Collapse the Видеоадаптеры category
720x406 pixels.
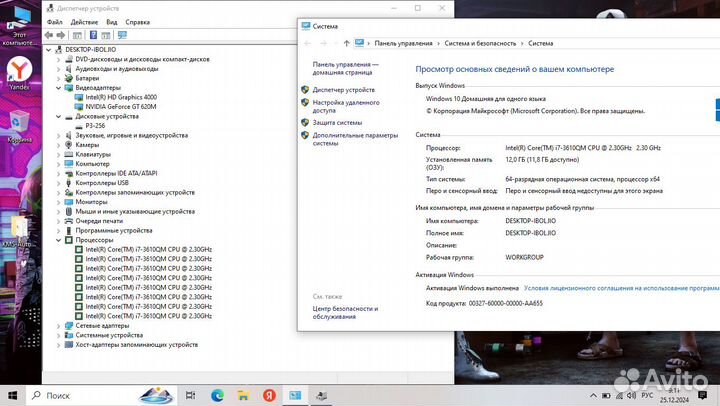tap(58, 88)
